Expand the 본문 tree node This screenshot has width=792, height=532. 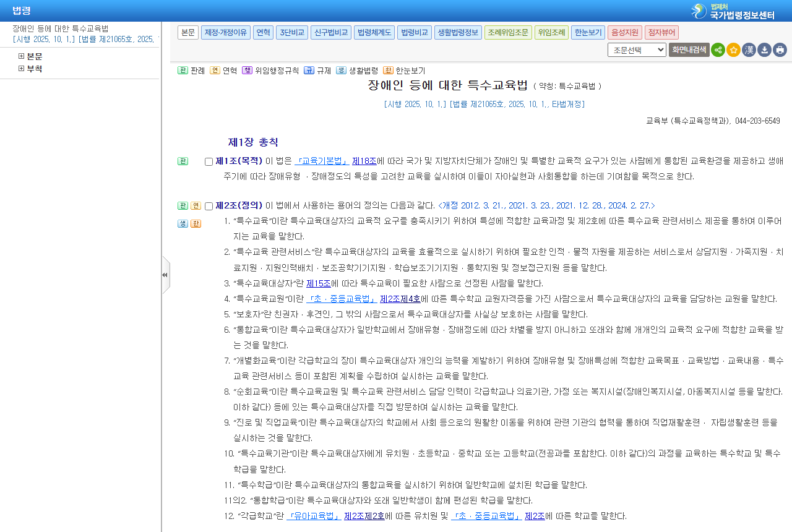pyautogui.click(x=21, y=56)
